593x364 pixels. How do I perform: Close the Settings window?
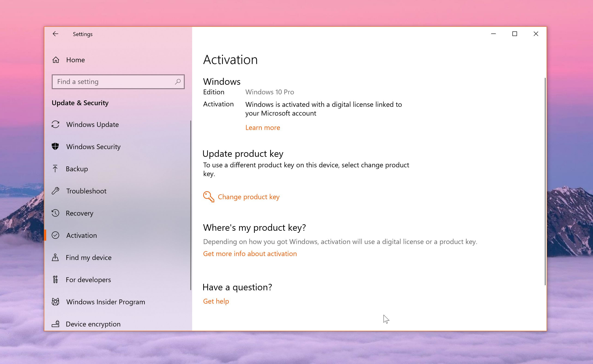click(536, 34)
